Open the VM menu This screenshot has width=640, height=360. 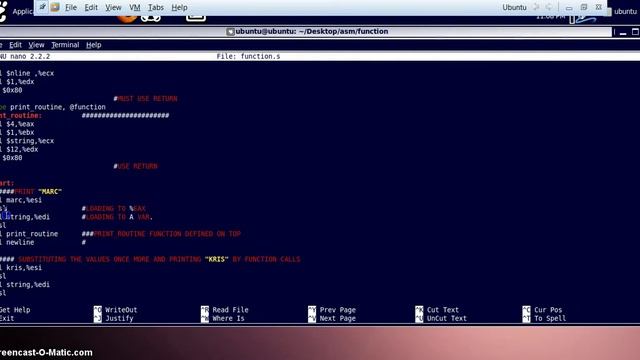click(x=135, y=7)
